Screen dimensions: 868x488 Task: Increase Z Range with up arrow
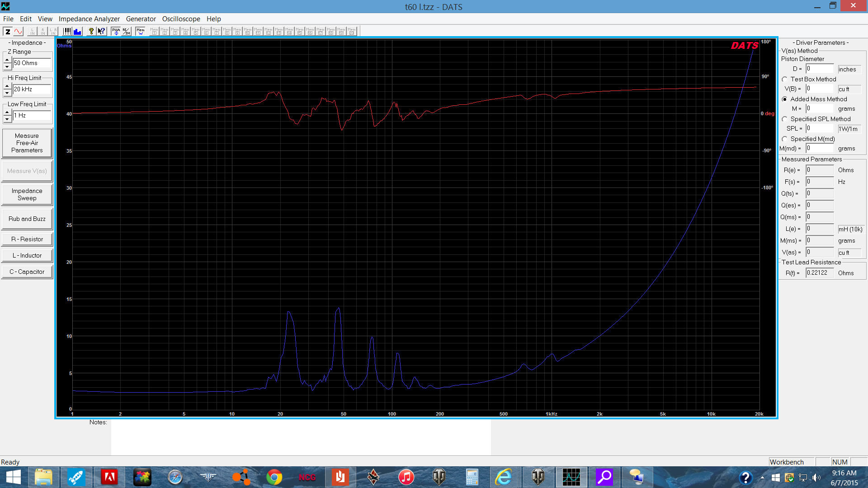7,60
